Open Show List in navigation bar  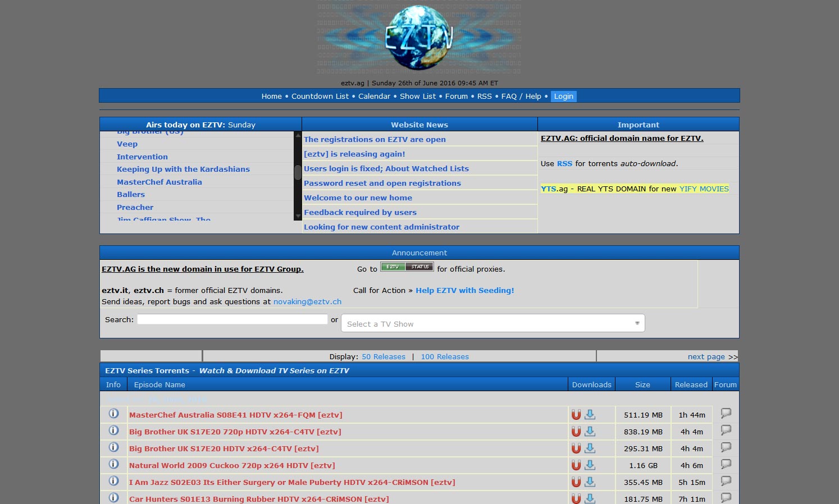[418, 97]
